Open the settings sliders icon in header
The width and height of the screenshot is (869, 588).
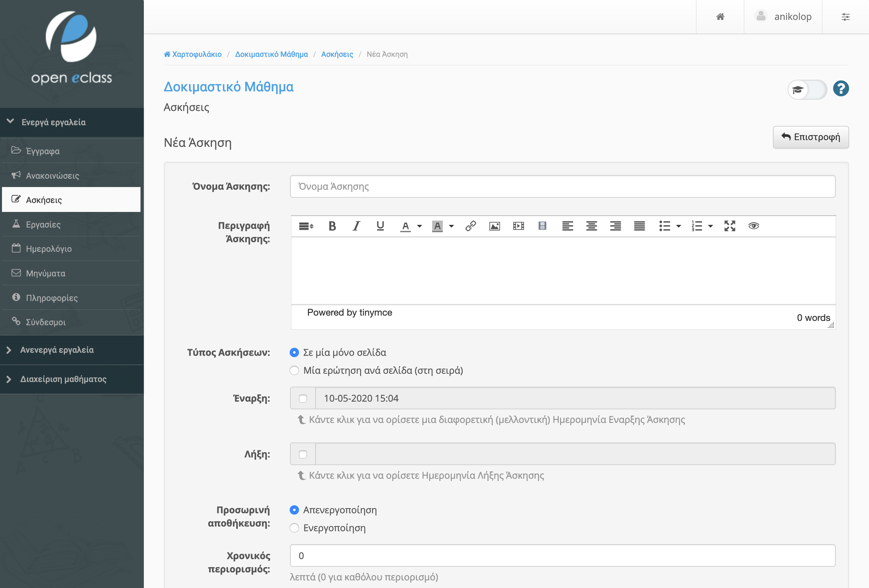(846, 17)
